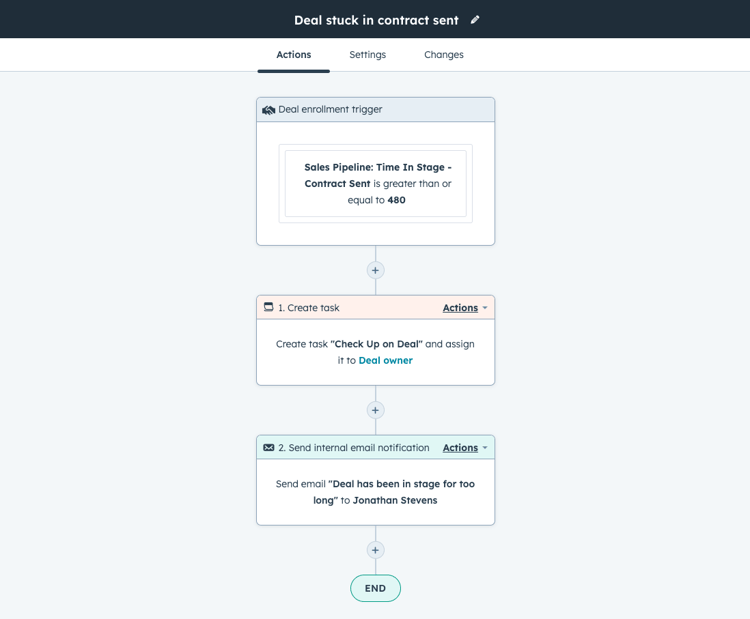Screen dimensions: 750x619
Task: Select the Actions tab
Action: click(x=294, y=55)
